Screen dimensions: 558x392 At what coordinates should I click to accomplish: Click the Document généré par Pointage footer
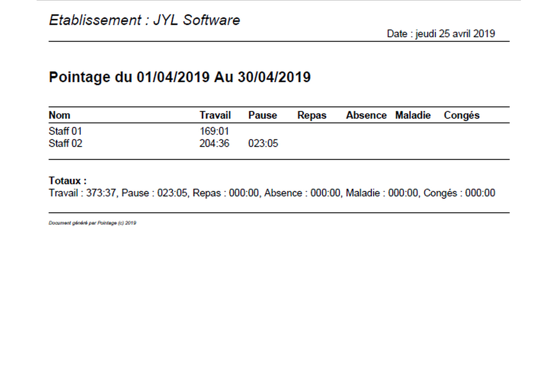pos(92,223)
